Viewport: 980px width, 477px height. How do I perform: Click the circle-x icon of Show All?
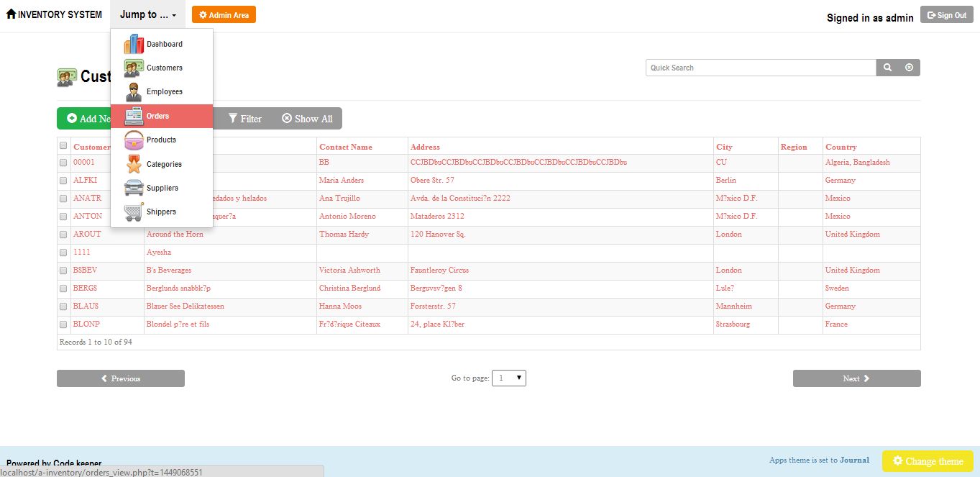(x=287, y=119)
